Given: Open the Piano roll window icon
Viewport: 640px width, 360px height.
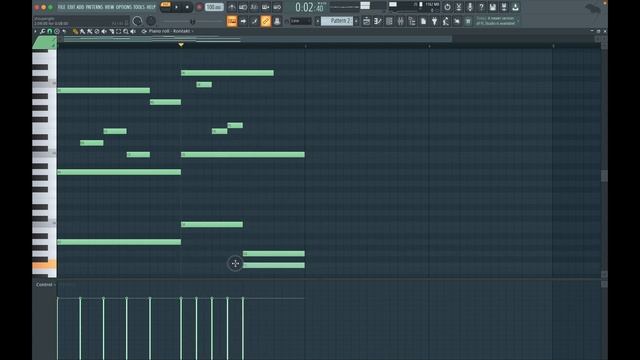Looking at the screenshot, I should click(x=378, y=21).
